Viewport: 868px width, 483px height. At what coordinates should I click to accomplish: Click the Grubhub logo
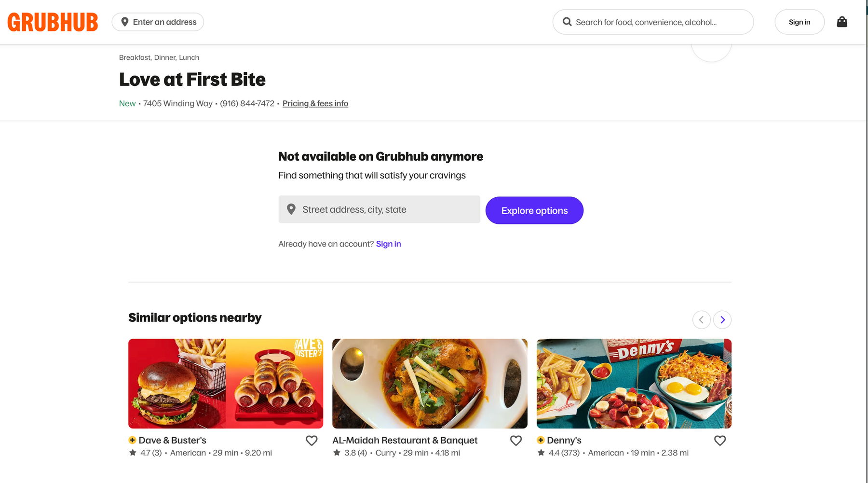53,22
